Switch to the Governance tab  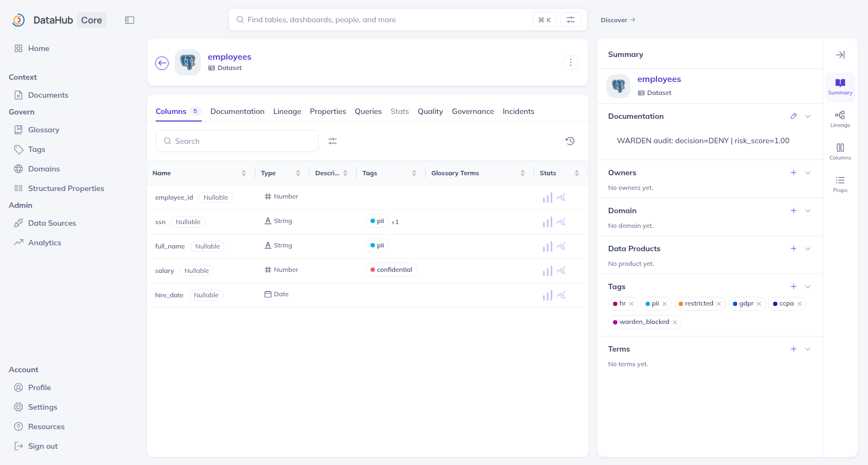pos(473,111)
